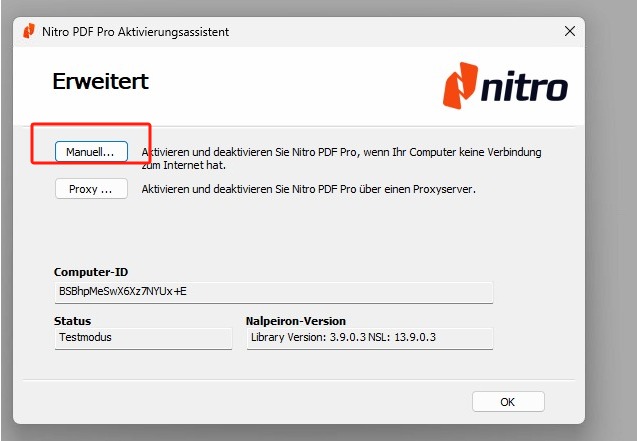The height and width of the screenshot is (441, 637).
Task: Click the description text beside Manuell button
Action: (340, 158)
